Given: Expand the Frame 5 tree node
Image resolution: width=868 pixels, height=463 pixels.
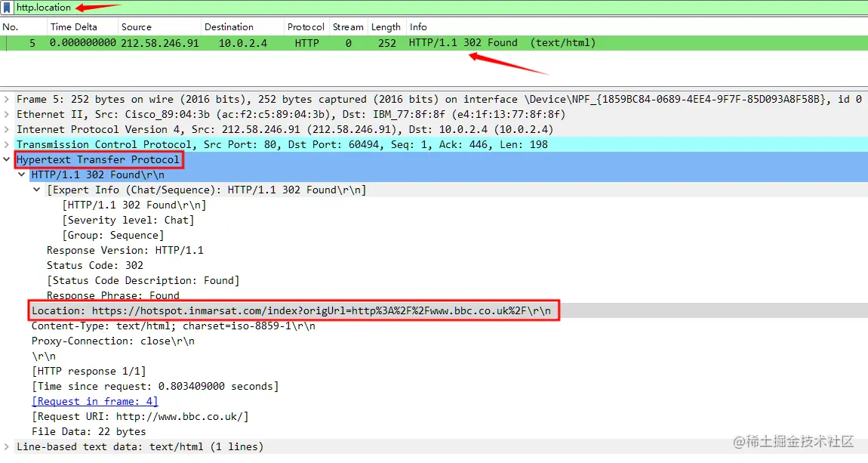Looking at the screenshot, I should [7, 99].
